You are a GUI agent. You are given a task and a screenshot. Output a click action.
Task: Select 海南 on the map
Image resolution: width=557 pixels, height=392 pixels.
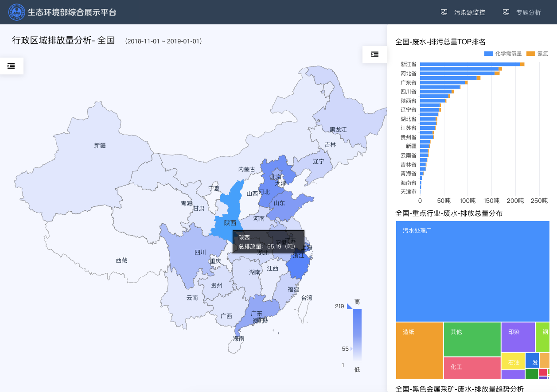pyautogui.click(x=239, y=339)
